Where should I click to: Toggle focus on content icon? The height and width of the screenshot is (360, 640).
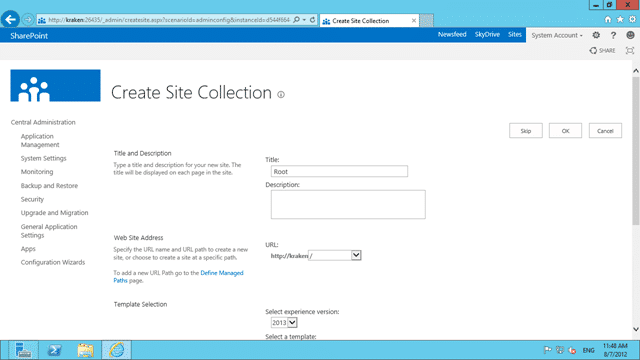click(630, 50)
